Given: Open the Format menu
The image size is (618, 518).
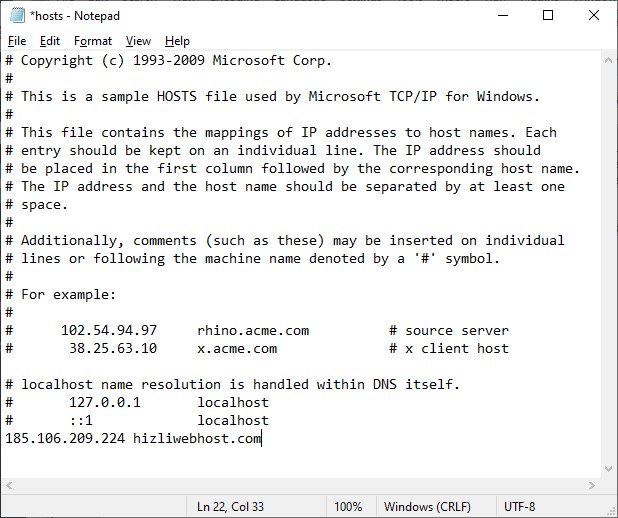Looking at the screenshot, I should pyautogui.click(x=93, y=41).
